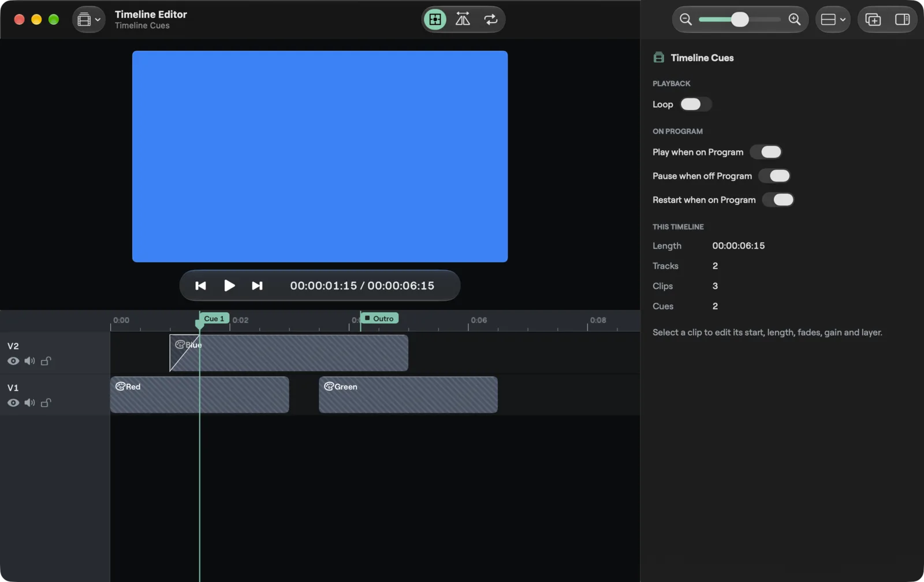This screenshot has width=924, height=582.
Task: Click the 0:08 mark on the time ruler
Action: click(598, 320)
